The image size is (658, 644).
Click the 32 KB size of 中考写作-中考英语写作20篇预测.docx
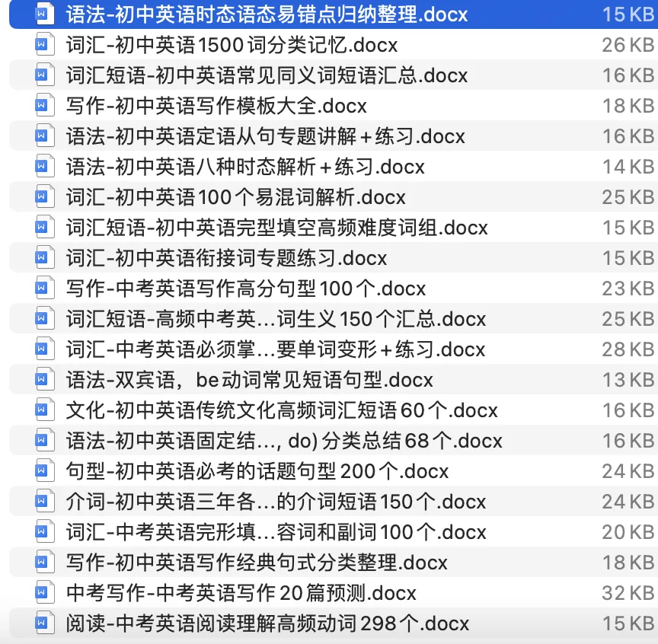coord(628,592)
